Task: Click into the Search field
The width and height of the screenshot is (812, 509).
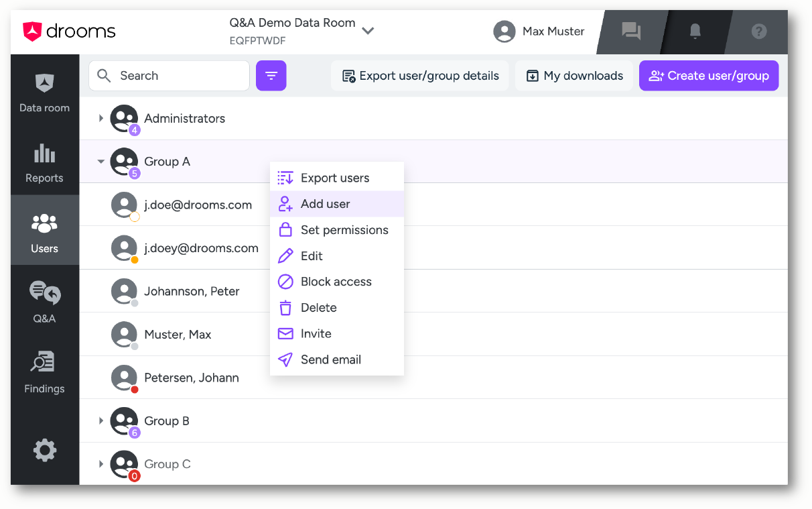Action: 169,76
